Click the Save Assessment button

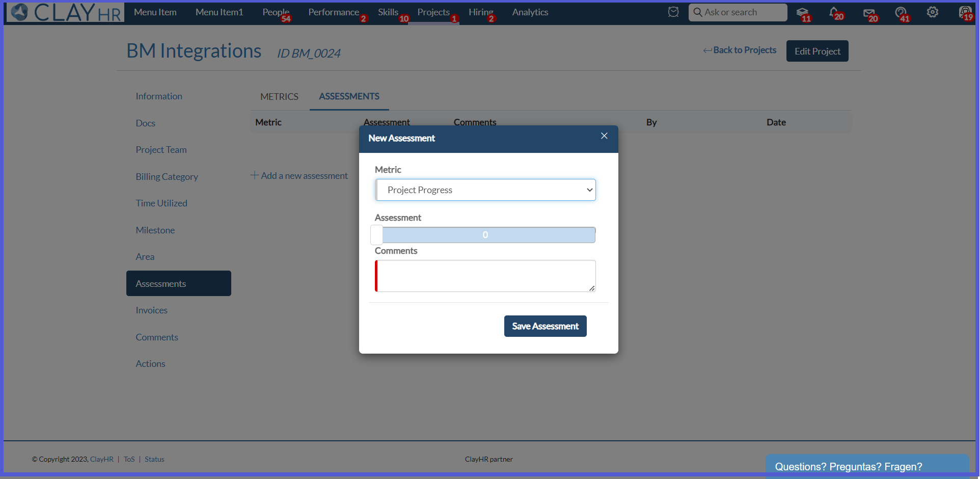click(546, 326)
